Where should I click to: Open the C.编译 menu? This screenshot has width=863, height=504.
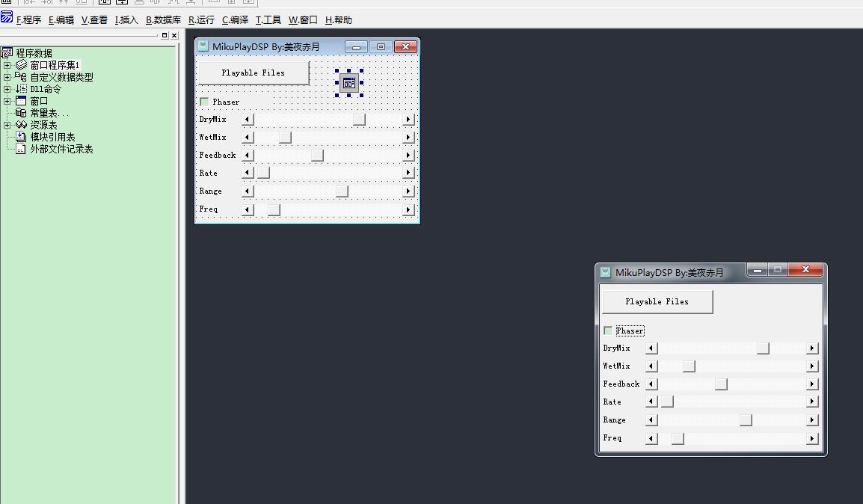click(235, 19)
